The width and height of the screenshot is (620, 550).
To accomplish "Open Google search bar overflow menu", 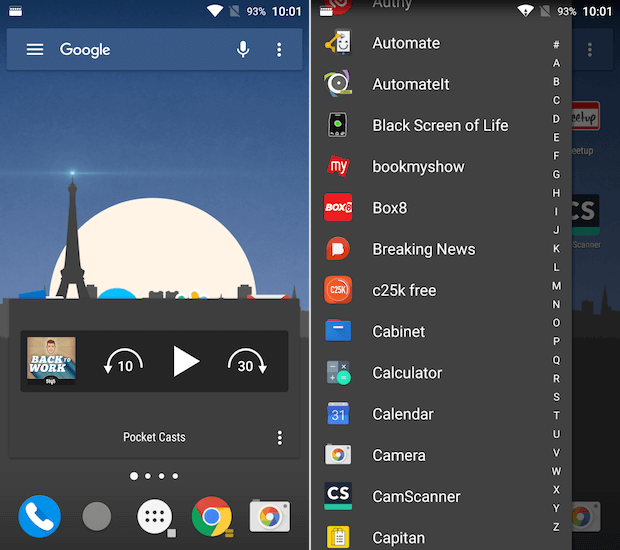I will point(279,50).
